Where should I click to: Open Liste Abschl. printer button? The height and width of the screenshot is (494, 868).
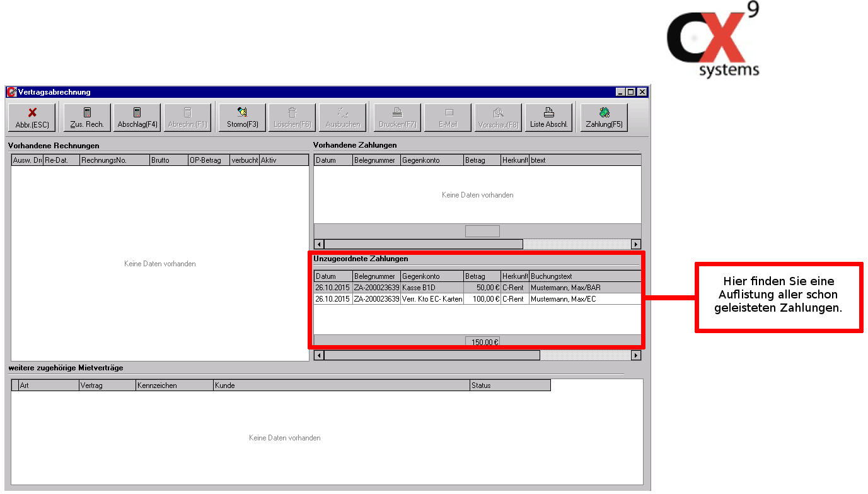pyautogui.click(x=548, y=117)
